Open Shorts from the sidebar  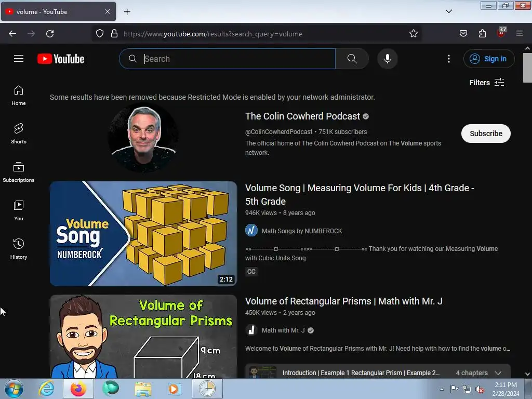coord(19,134)
